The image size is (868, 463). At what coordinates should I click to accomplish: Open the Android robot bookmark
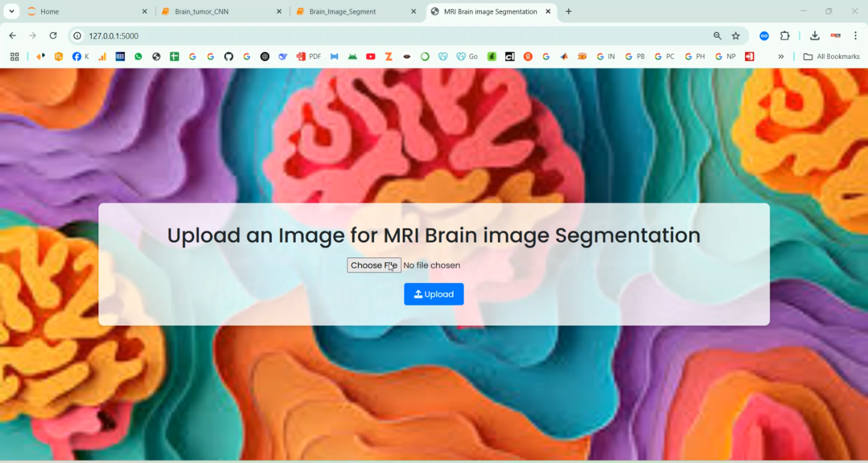click(352, 57)
